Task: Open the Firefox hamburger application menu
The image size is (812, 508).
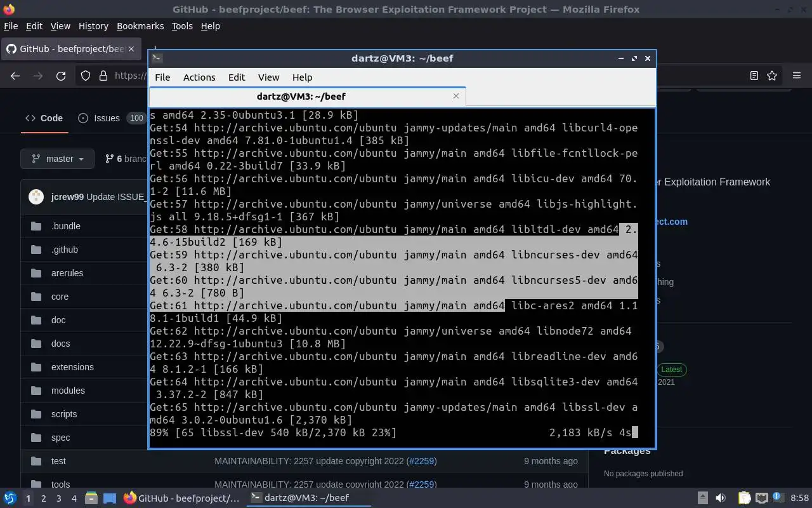Action: click(797, 76)
